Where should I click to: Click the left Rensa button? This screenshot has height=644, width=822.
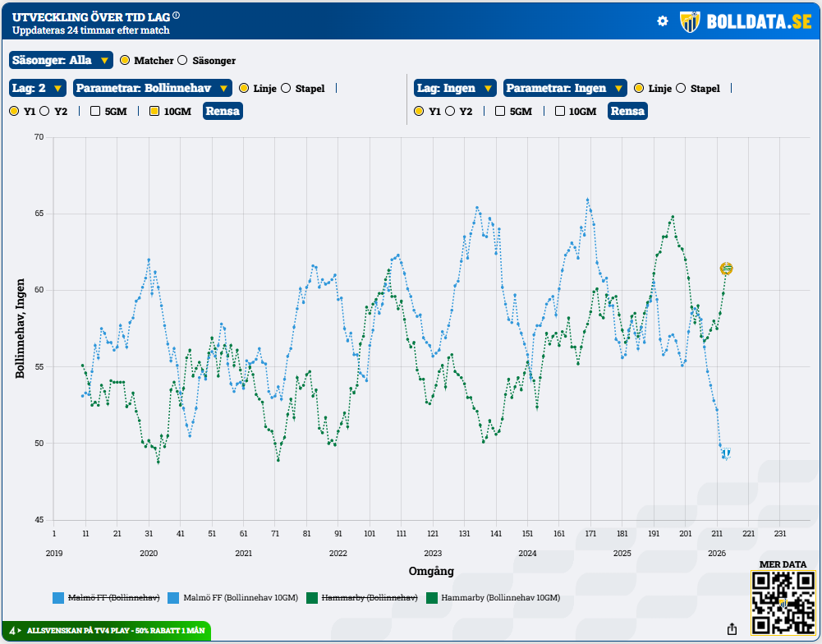point(223,111)
